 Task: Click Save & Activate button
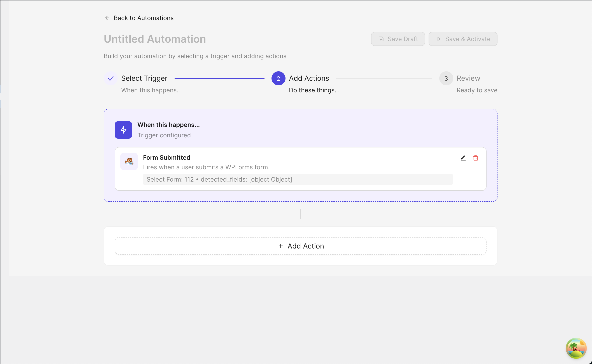[463, 39]
